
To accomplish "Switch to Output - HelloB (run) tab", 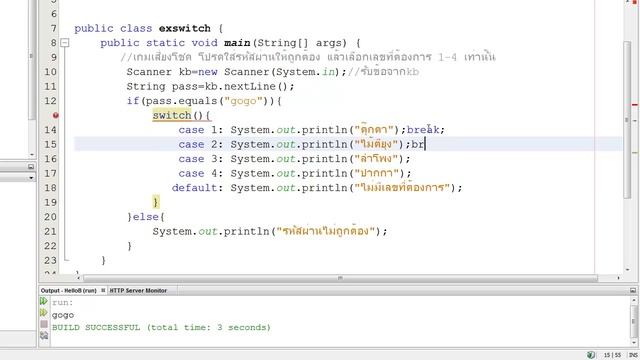I will tap(68, 291).
